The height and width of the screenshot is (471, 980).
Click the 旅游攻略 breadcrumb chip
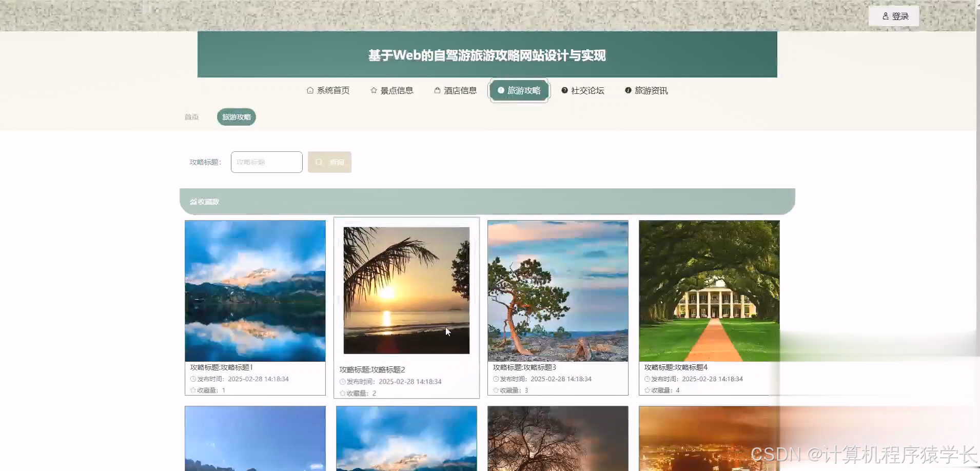click(236, 116)
